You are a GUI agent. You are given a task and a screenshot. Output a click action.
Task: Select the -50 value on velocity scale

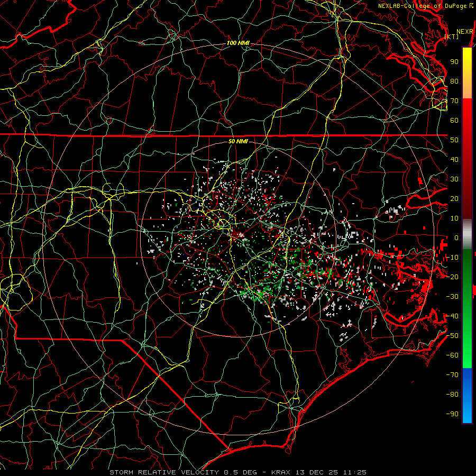click(x=452, y=335)
